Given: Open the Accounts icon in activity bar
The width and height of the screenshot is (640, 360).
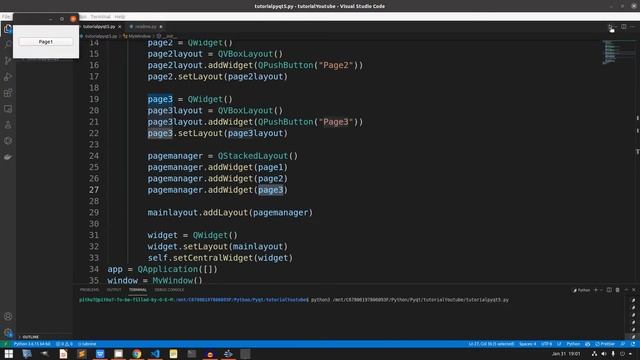Looking at the screenshot, I should (x=8, y=316).
